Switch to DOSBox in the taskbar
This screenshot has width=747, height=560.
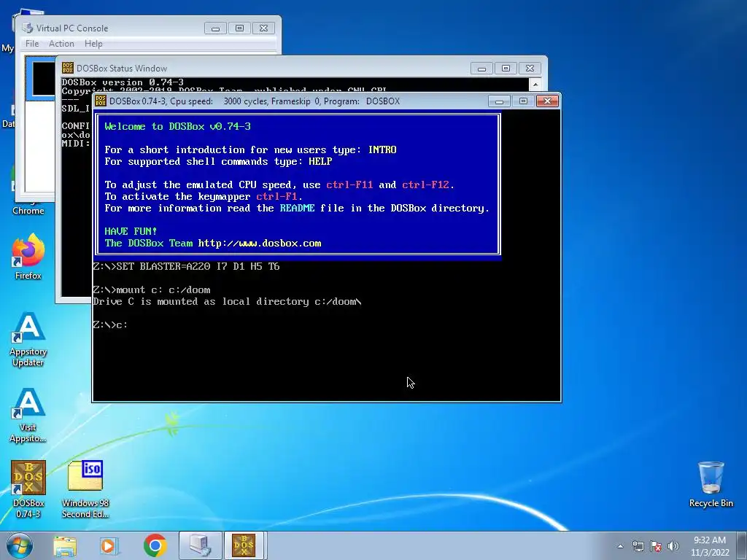pos(244,545)
